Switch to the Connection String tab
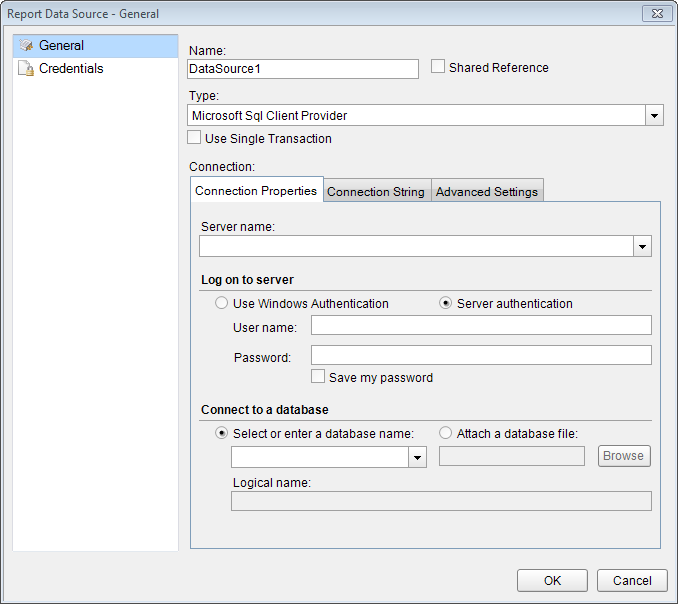This screenshot has width=678, height=604. pyautogui.click(x=376, y=192)
